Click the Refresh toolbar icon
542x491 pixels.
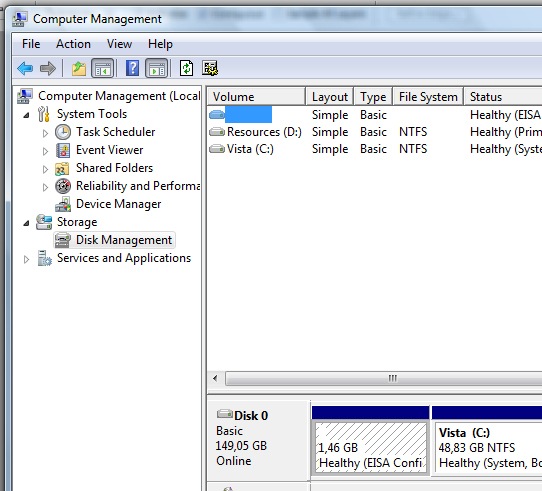tap(186, 68)
